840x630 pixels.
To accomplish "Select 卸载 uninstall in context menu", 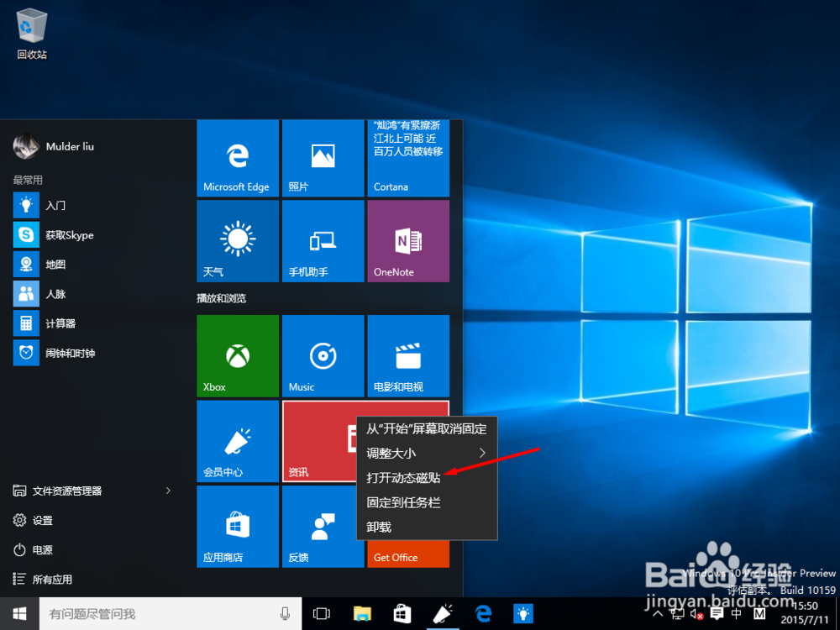I will (427, 528).
